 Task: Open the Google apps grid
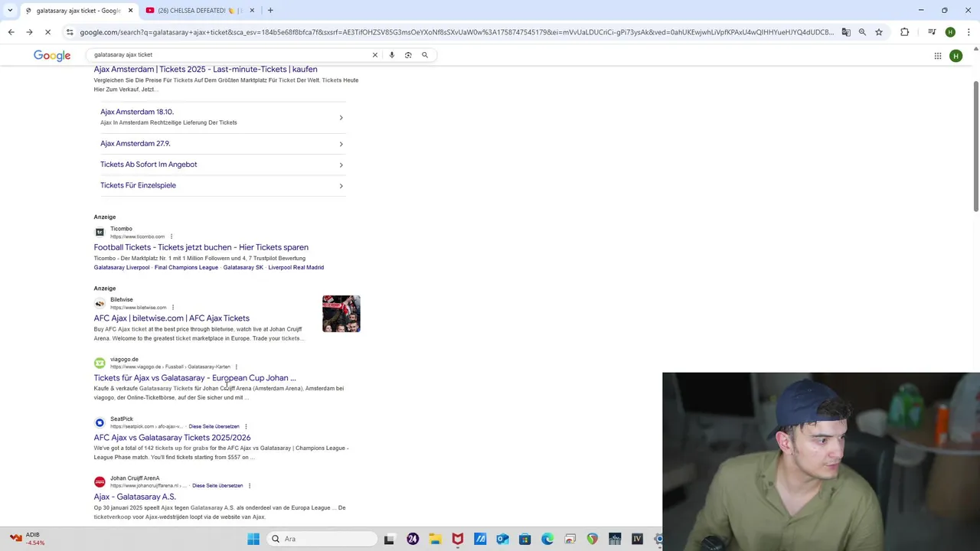[937, 56]
